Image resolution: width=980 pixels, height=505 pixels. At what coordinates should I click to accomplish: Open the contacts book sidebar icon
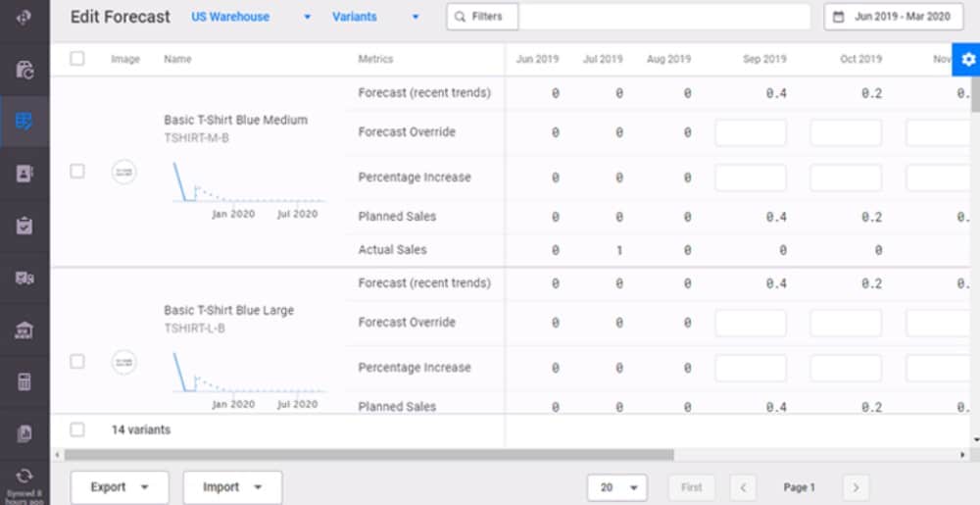(x=24, y=174)
